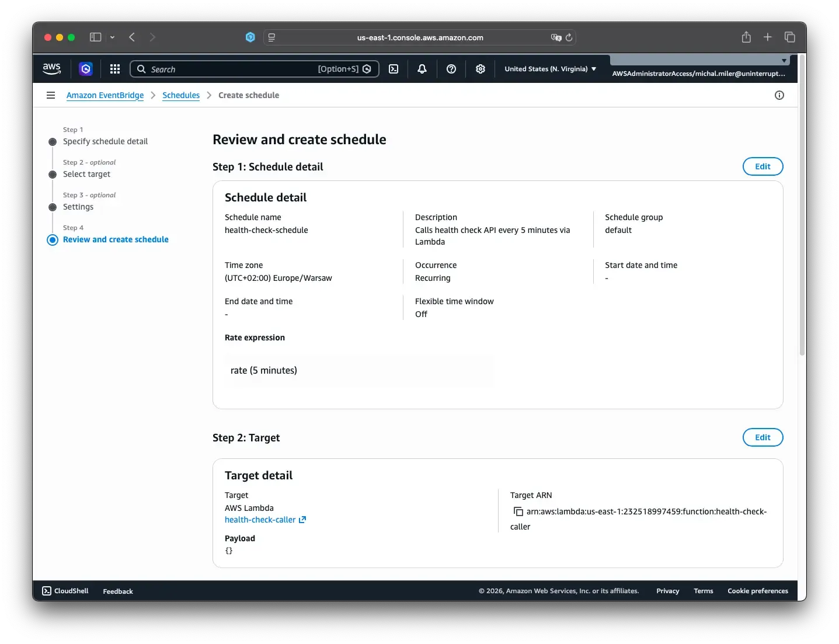Image resolution: width=839 pixels, height=644 pixels.
Task: Reload the page
Action: (569, 37)
